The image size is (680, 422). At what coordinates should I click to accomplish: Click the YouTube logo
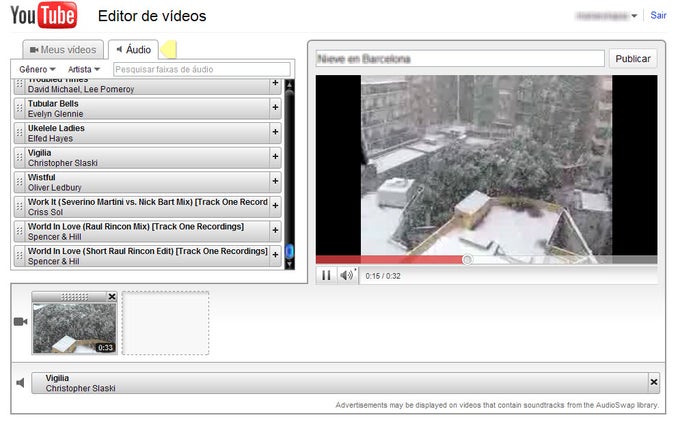(x=44, y=15)
